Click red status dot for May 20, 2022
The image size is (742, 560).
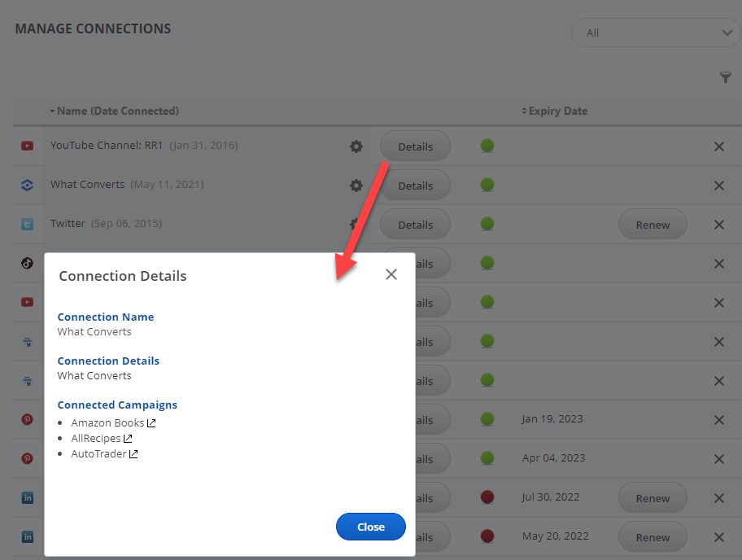pyautogui.click(x=487, y=536)
